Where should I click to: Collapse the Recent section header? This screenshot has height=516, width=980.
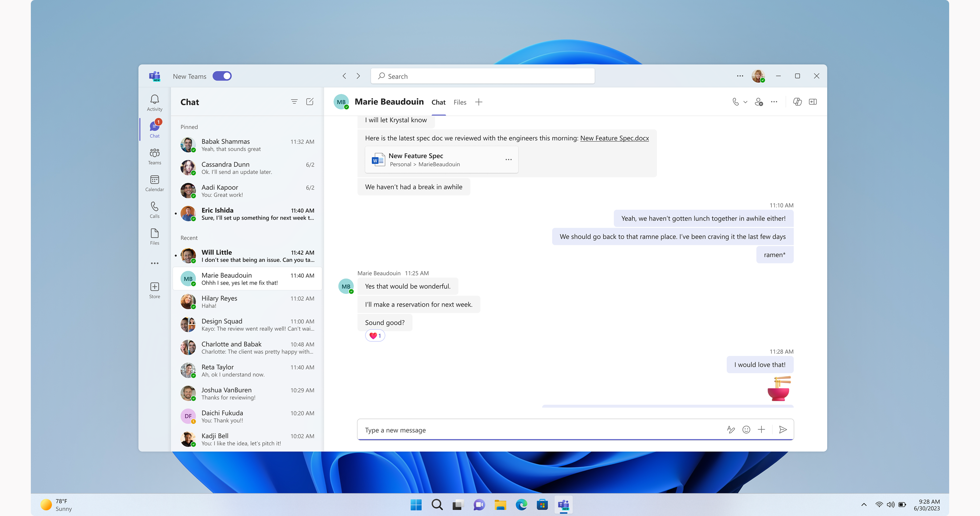(x=189, y=238)
